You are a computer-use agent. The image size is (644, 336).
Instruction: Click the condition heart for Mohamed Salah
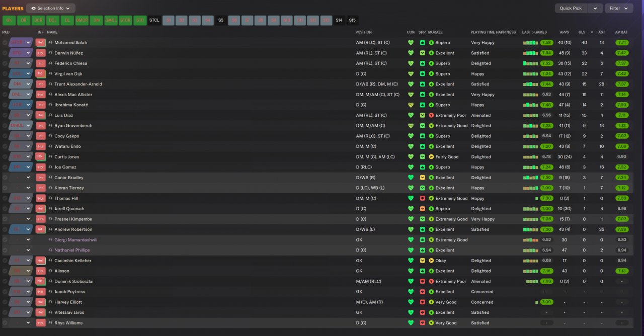coord(411,43)
